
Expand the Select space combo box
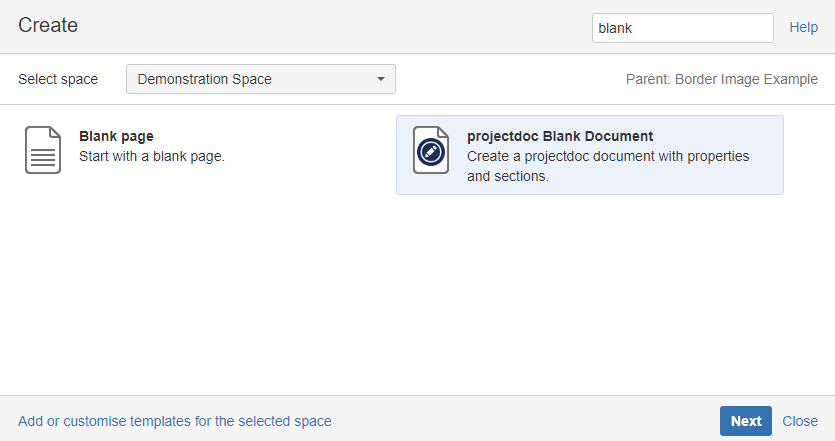tap(260, 79)
